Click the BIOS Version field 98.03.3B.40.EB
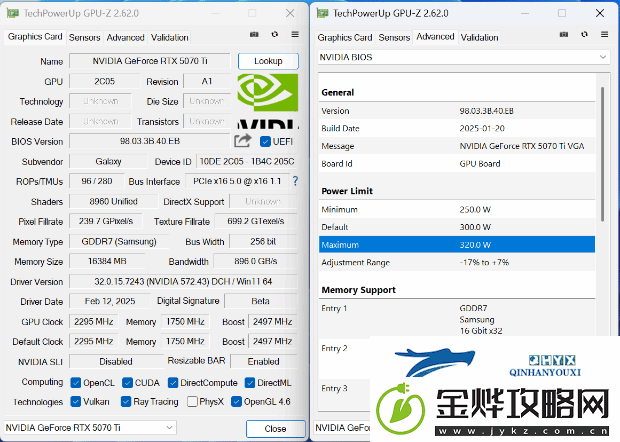The image size is (620, 442). [x=150, y=141]
